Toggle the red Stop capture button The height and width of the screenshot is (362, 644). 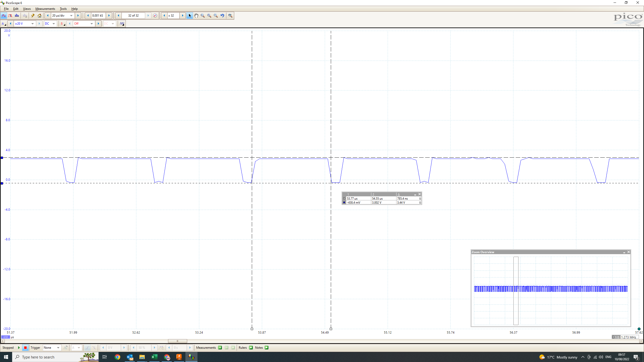pyautogui.click(x=25, y=348)
